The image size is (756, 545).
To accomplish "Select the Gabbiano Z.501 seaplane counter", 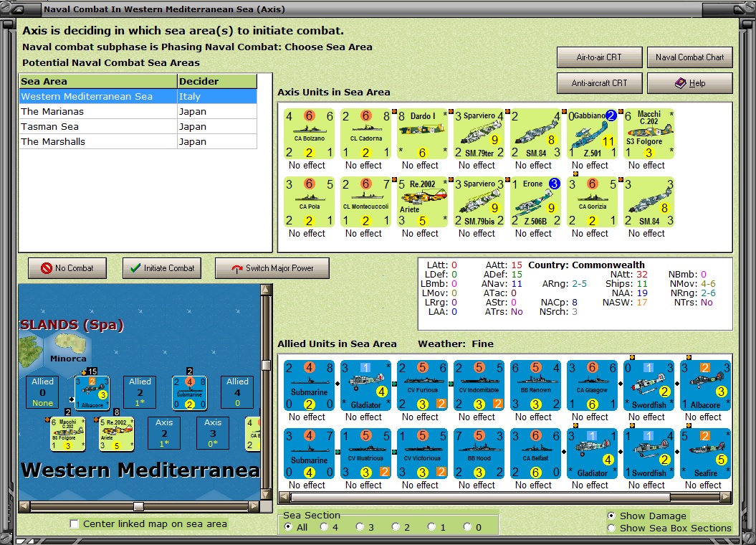I will pyautogui.click(x=593, y=134).
